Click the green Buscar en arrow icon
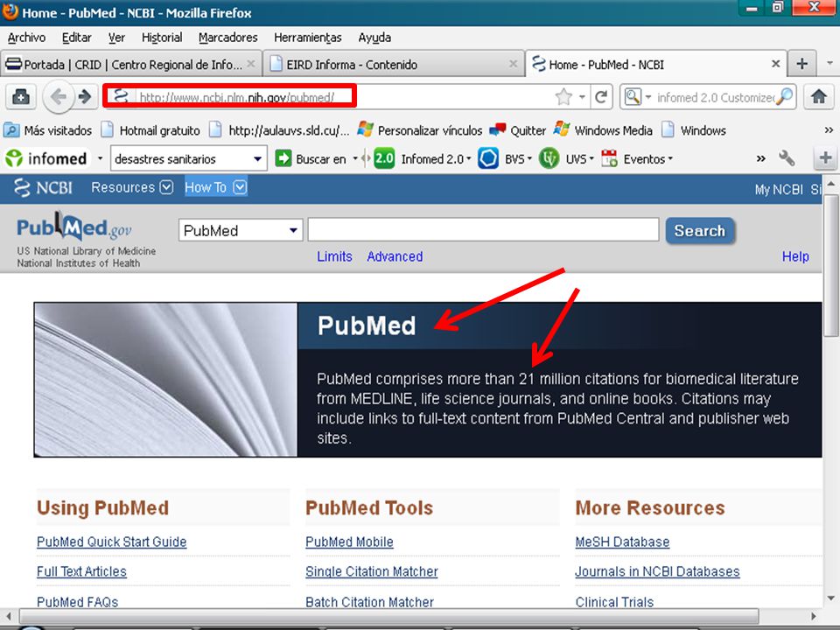The width and height of the screenshot is (840, 630). (283, 158)
